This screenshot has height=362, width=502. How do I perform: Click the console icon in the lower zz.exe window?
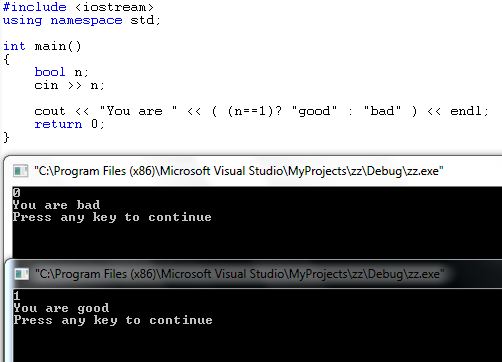tap(22, 274)
